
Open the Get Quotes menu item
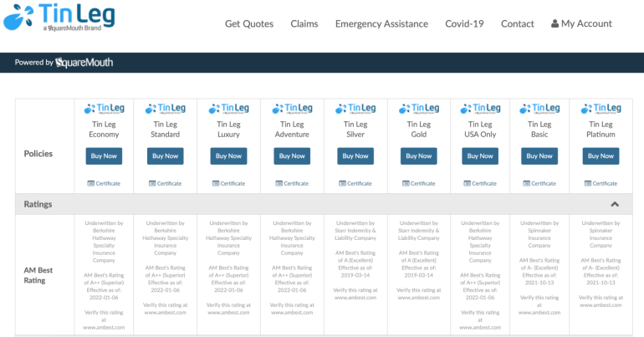point(249,24)
